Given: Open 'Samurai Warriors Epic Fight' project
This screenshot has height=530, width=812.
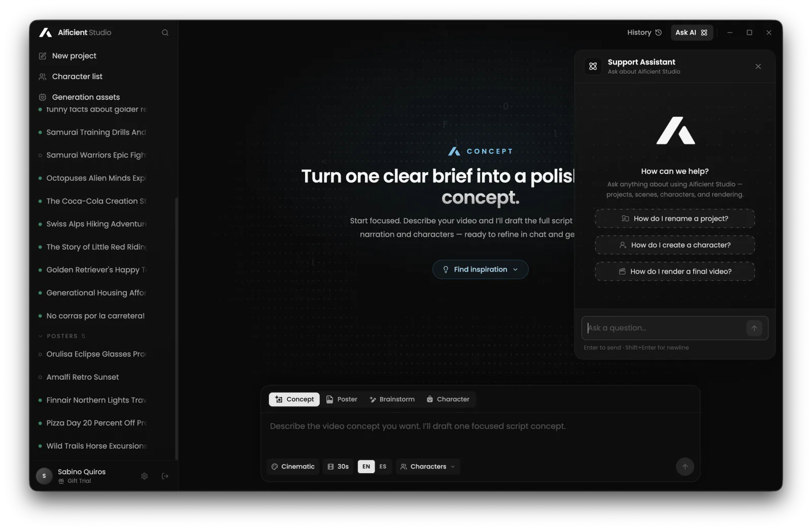Looking at the screenshot, I should pos(96,155).
